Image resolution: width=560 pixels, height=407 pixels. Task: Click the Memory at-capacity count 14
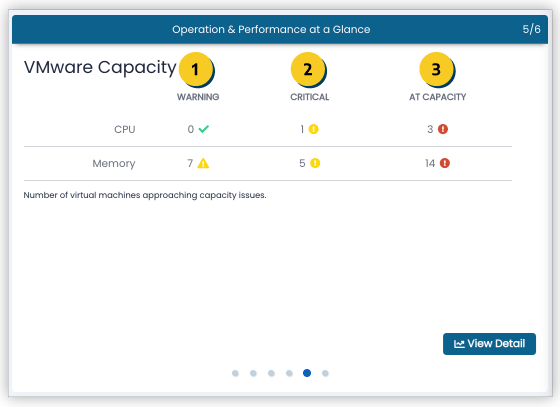[x=430, y=164]
